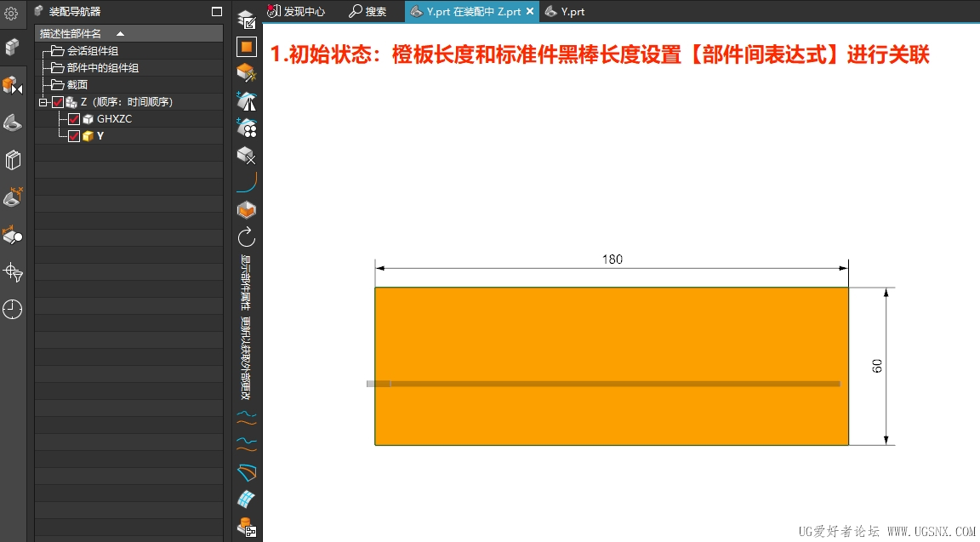Open the History clock sidebar icon

[12, 309]
